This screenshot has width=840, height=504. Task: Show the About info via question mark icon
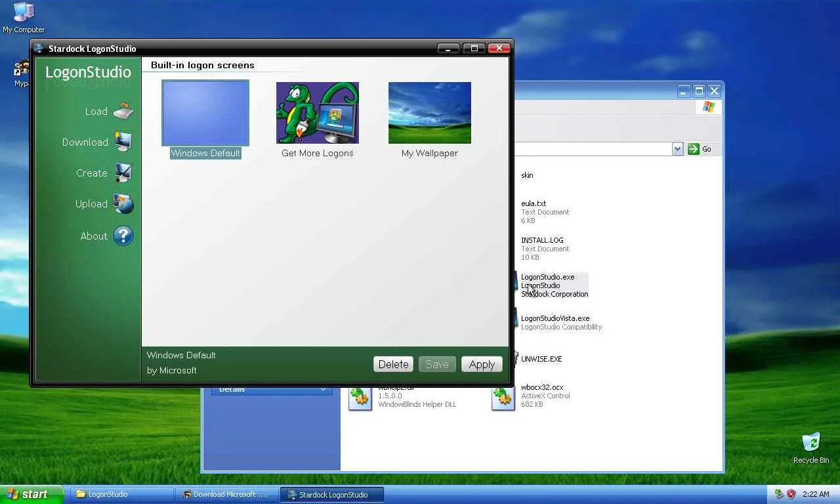click(x=123, y=236)
